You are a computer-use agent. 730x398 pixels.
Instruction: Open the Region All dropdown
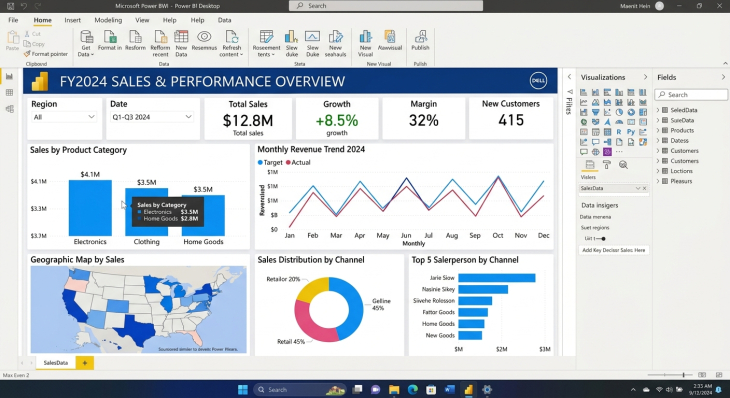(x=64, y=117)
